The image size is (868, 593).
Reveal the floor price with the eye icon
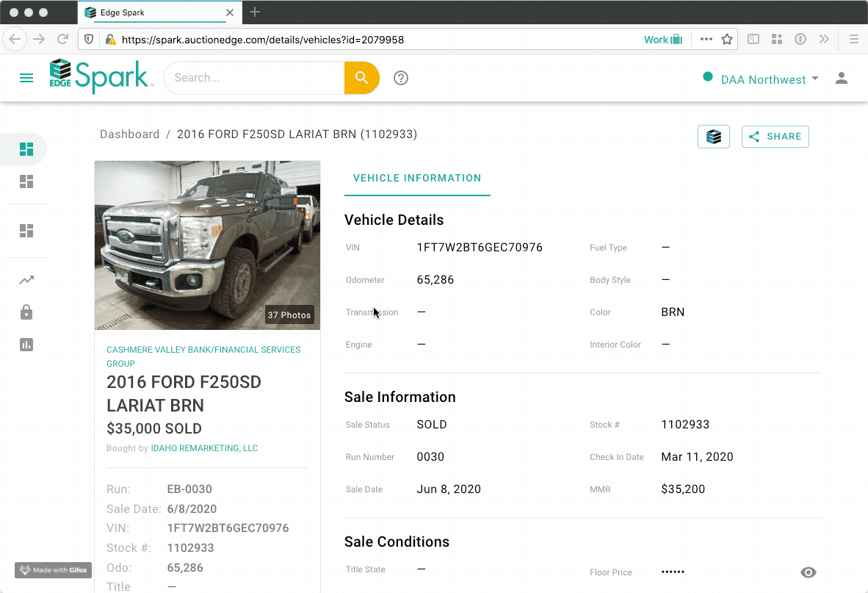809,572
